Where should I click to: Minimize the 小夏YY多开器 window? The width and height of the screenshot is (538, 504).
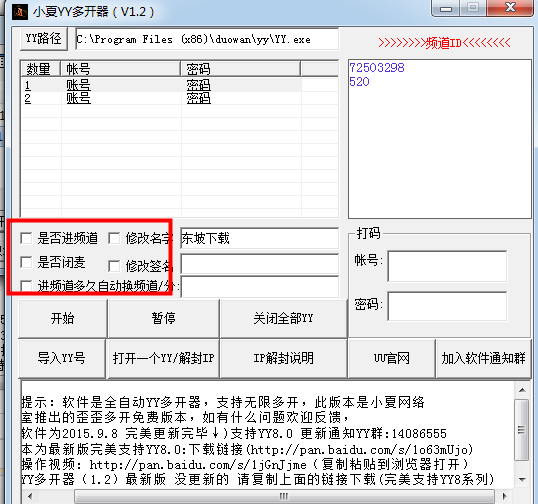[x=446, y=8]
